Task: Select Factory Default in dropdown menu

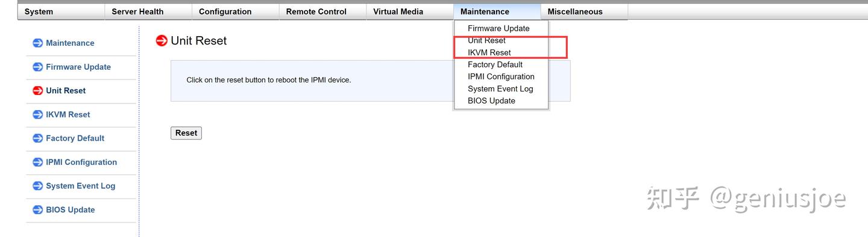Action: tap(495, 64)
